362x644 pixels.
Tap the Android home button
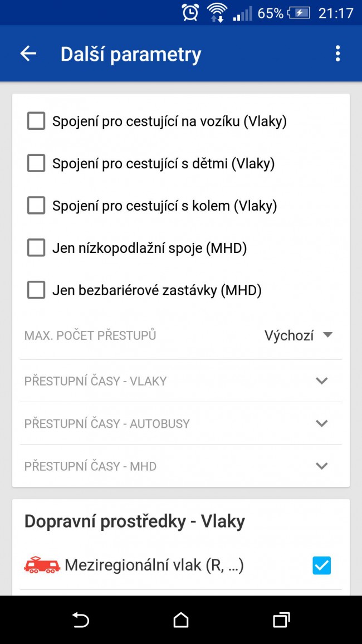tap(181, 619)
